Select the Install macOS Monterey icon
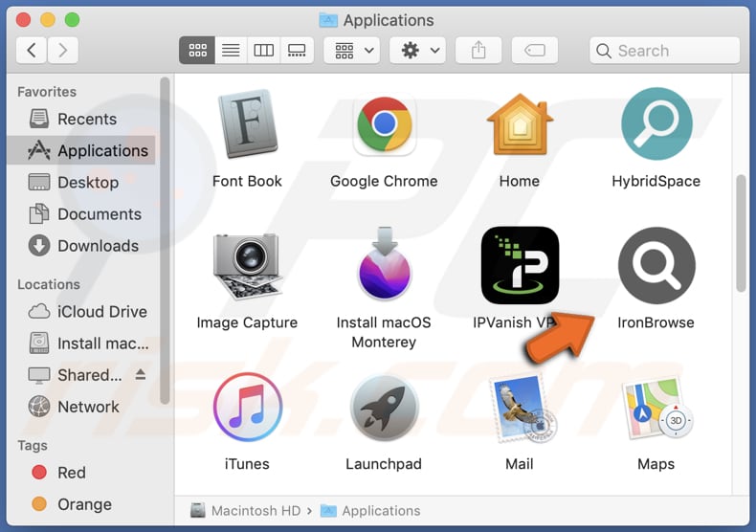Image resolution: width=756 pixels, height=532 pixels. [385, 263]
